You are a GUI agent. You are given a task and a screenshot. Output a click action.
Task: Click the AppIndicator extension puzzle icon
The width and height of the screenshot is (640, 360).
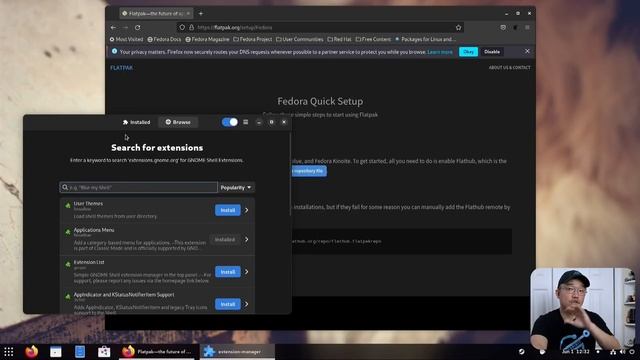68,296
